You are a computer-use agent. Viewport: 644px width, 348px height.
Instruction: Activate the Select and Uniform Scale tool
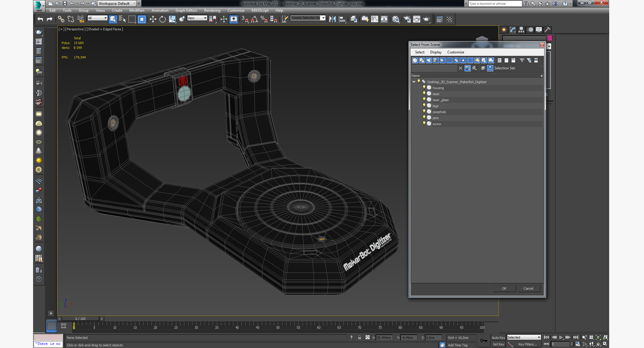(x=172, y=19)
